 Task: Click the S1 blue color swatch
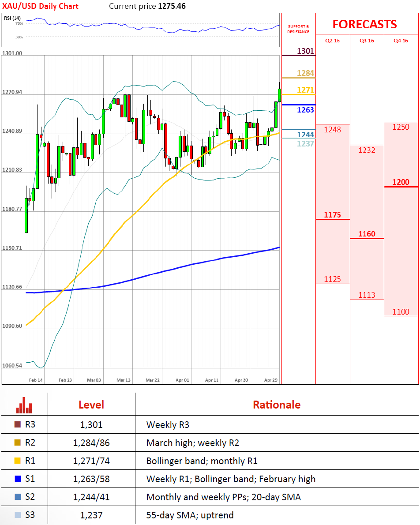click(18, 479)
